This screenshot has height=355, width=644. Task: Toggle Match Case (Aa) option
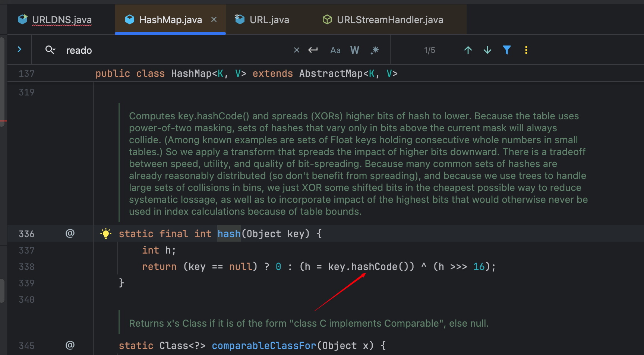[335, 50]
